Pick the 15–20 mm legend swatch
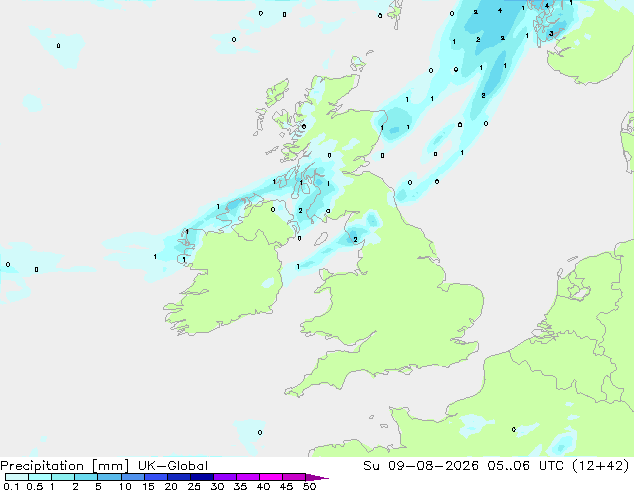This screenshot has height=490, width=634. tap(156, 477)
